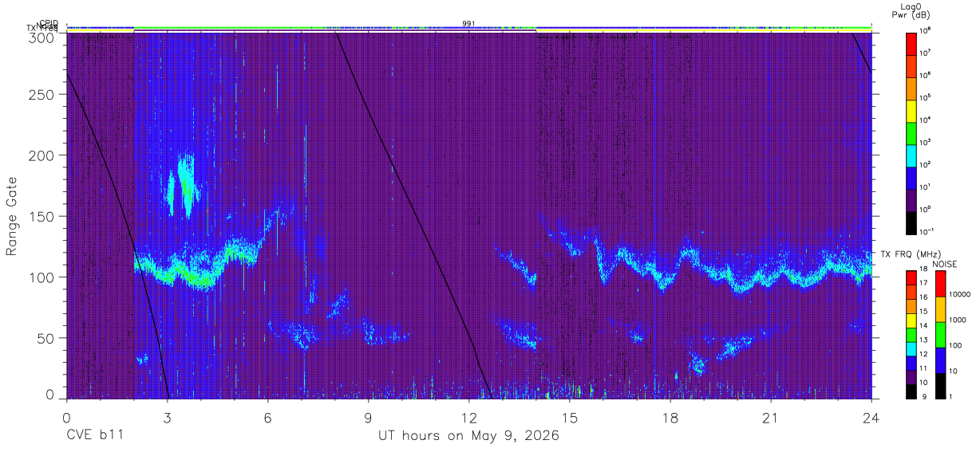Pick the yellow 14–15 MHz segment of TX FRQ bar
Image resolution: width=980 pixels, height=452 pixels.
pyautogui.click(x=911, y=320)
